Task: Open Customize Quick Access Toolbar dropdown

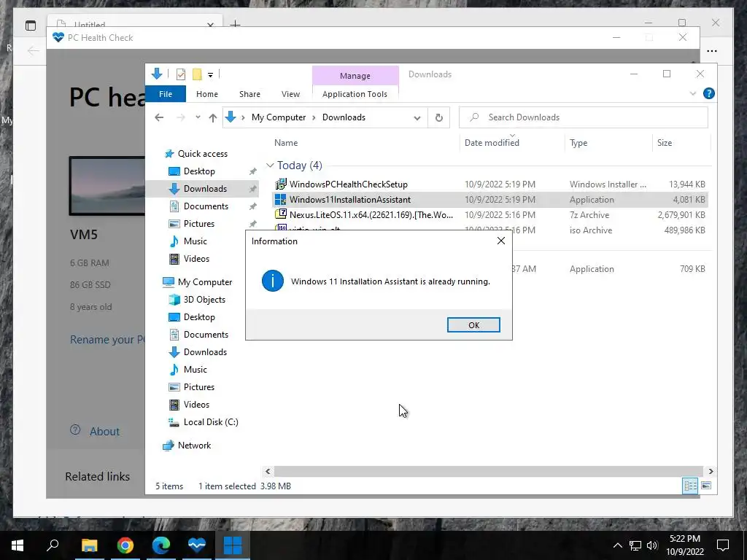Action: [210, 75]
